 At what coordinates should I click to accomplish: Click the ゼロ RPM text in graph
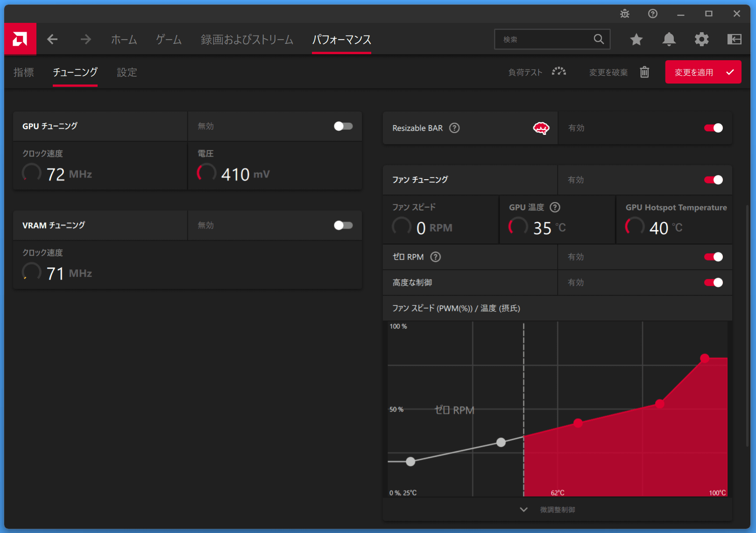(454, 410)
